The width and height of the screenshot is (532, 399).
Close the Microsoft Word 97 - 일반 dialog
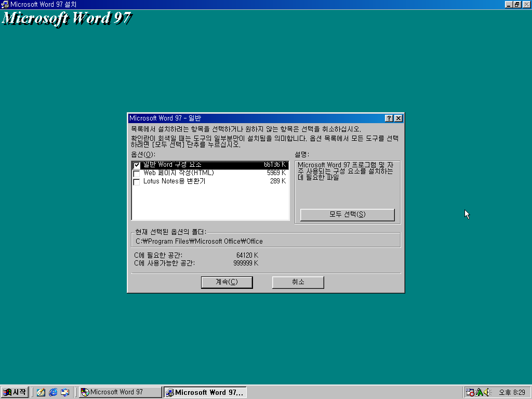398,118
